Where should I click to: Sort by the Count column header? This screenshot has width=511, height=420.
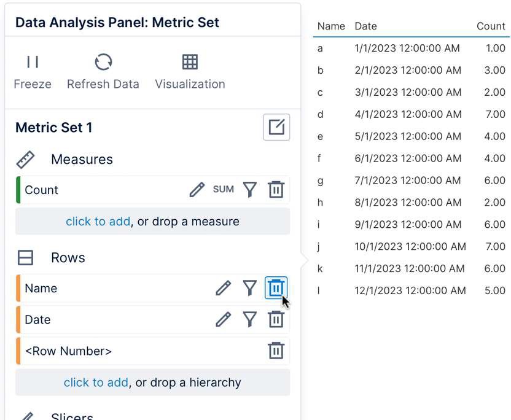491,26
